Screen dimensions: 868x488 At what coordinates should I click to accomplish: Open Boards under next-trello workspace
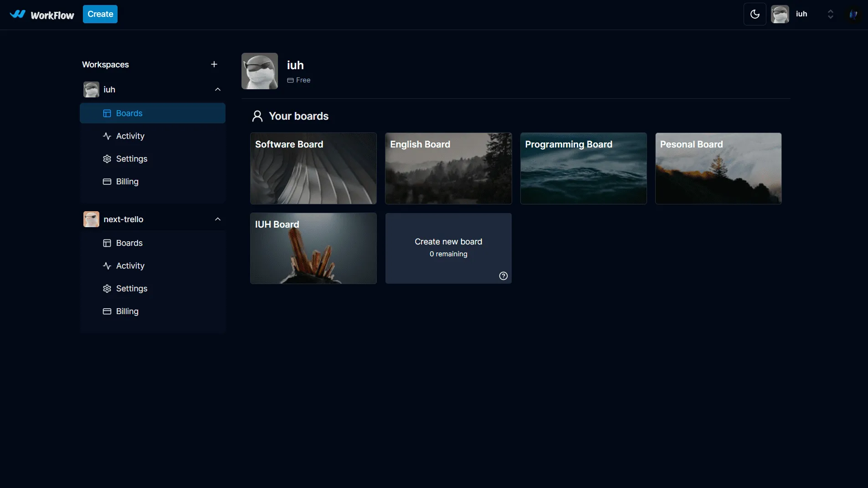point(129,243)
